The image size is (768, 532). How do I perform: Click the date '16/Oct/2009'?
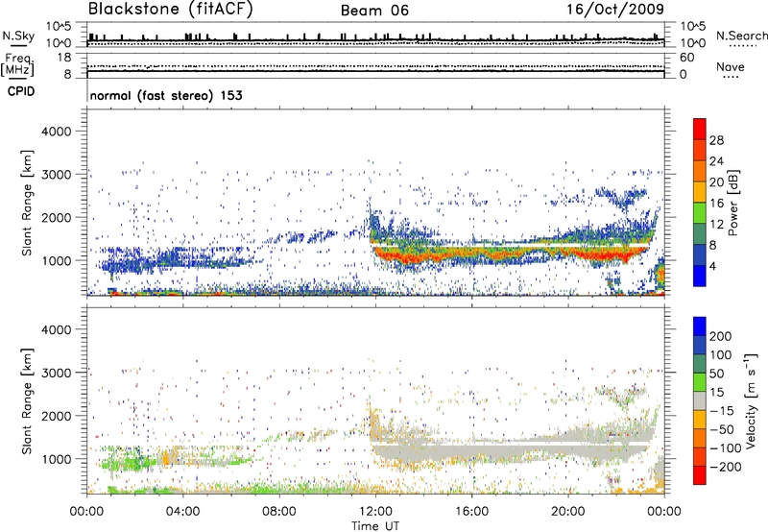tap(615, 10)
